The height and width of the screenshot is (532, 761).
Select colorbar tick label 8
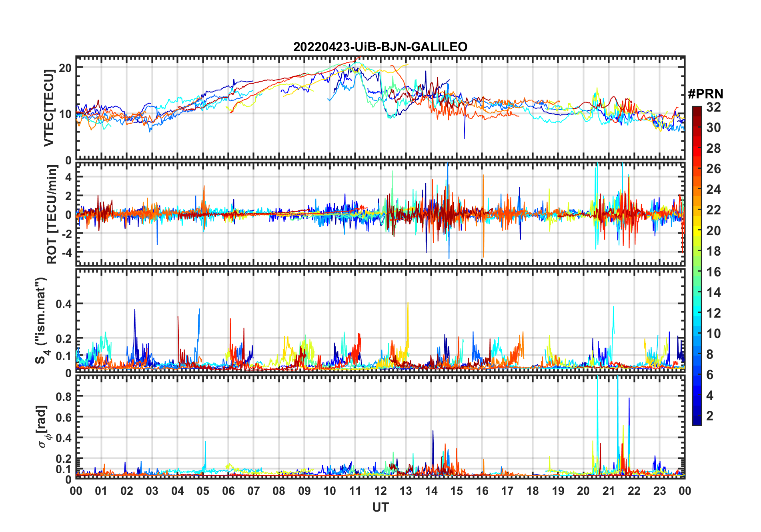click(710, 354)
